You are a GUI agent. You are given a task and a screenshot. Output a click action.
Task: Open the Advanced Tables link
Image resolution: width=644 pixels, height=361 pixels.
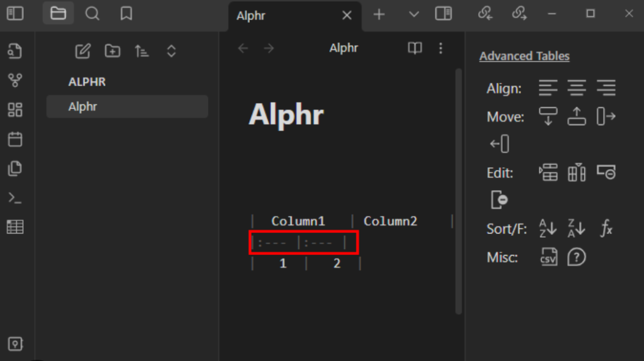tap(525, 56)
